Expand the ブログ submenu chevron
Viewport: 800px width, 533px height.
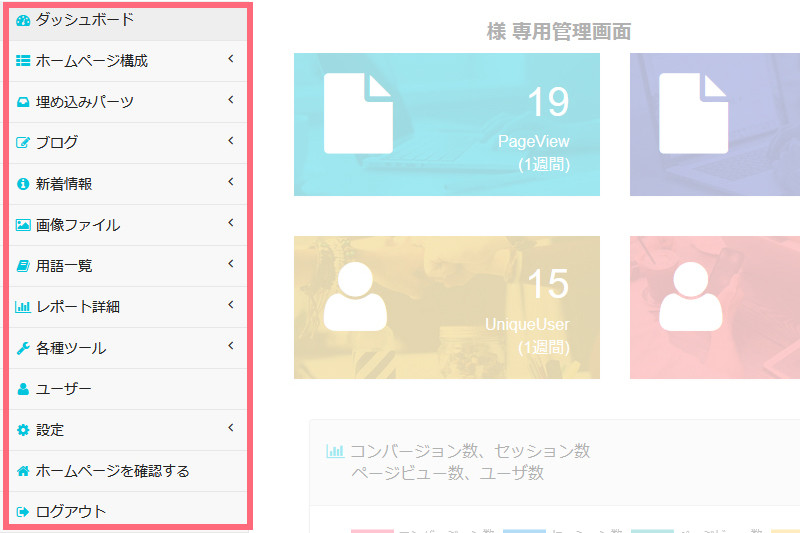point(230,141)
